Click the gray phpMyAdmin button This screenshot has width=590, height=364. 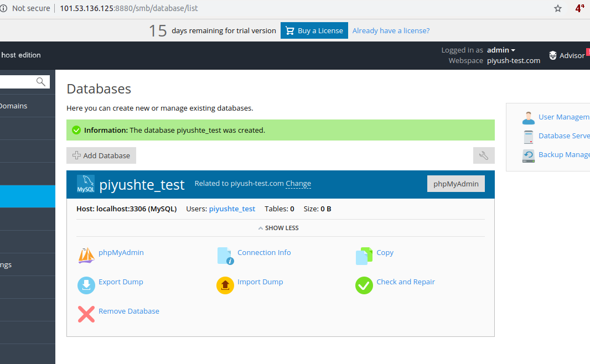click(456, 184)
